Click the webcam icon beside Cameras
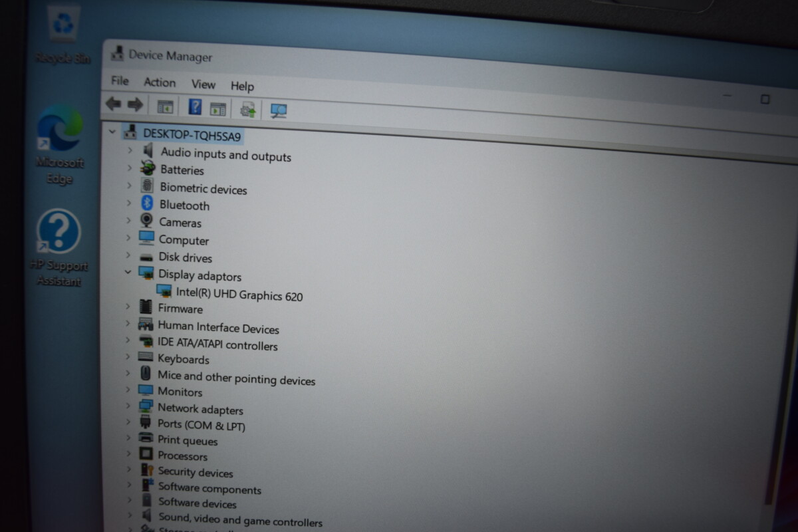Image resolution: width=798 pixels, height=532 pixels. (146, 221)
